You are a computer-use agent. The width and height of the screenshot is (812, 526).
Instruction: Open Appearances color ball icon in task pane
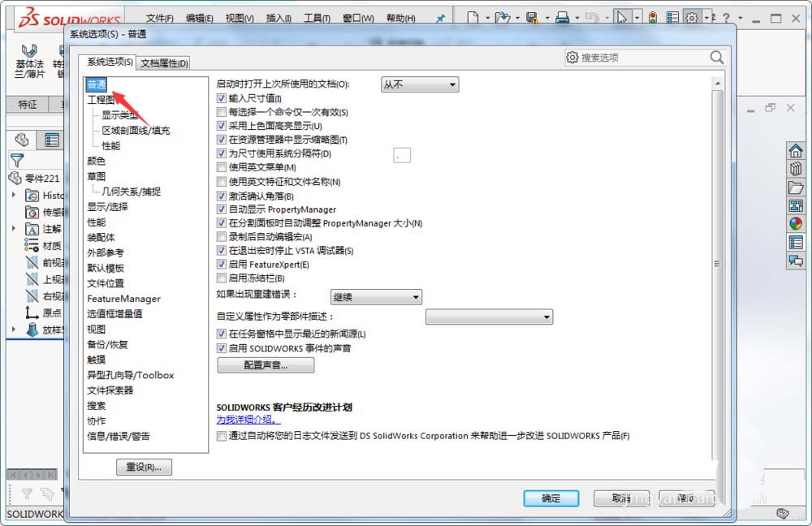click(x=796, y=224)
